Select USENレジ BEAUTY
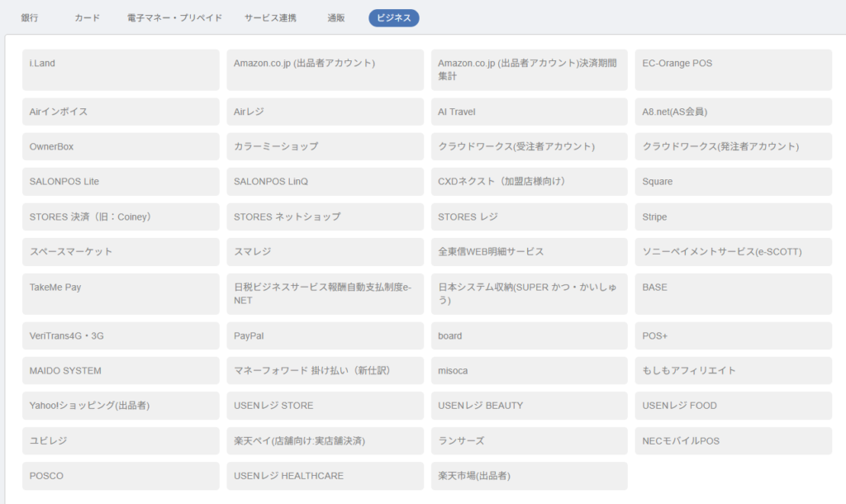 530,406
